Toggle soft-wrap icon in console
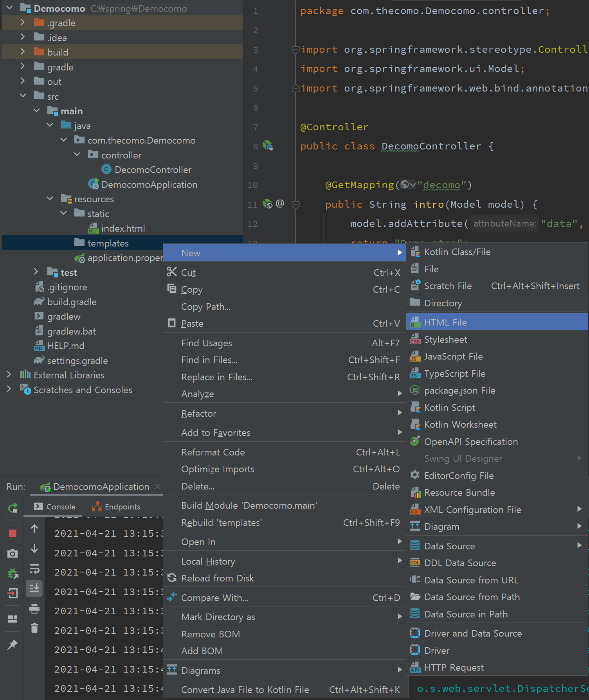This screenshot has height=700, width=589. [x=34, y=569]
